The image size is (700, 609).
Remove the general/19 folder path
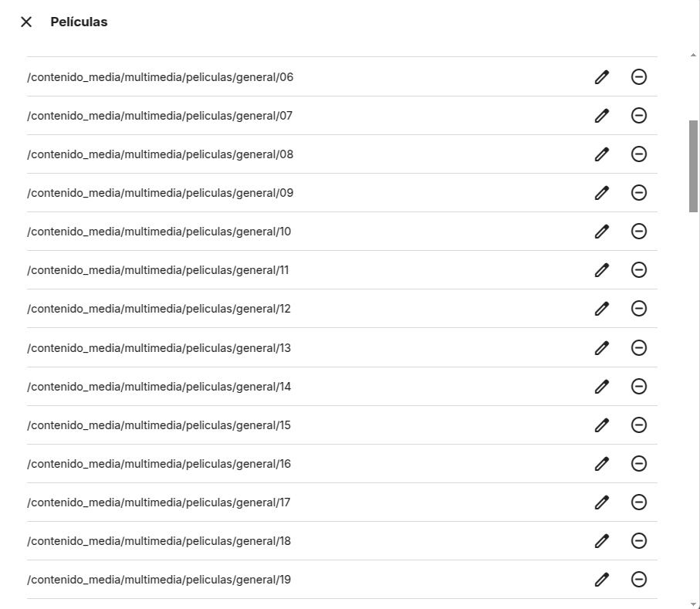click(639, 580)
